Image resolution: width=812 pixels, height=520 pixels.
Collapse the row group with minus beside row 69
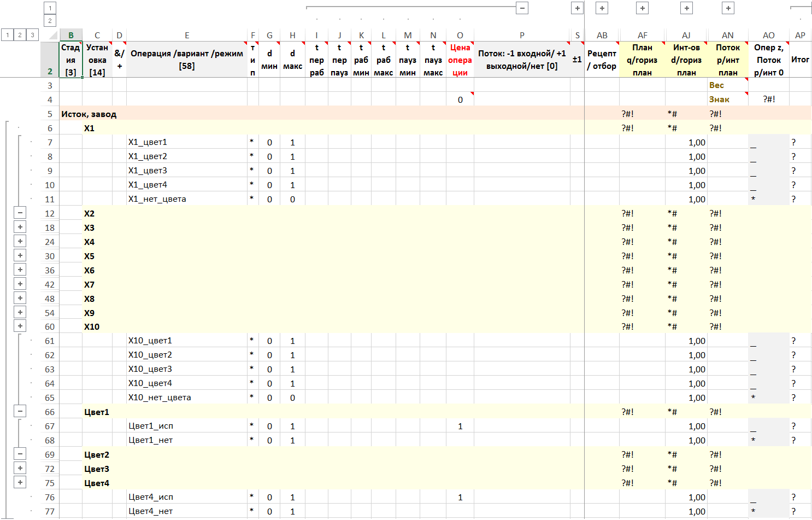coord(20,454)
